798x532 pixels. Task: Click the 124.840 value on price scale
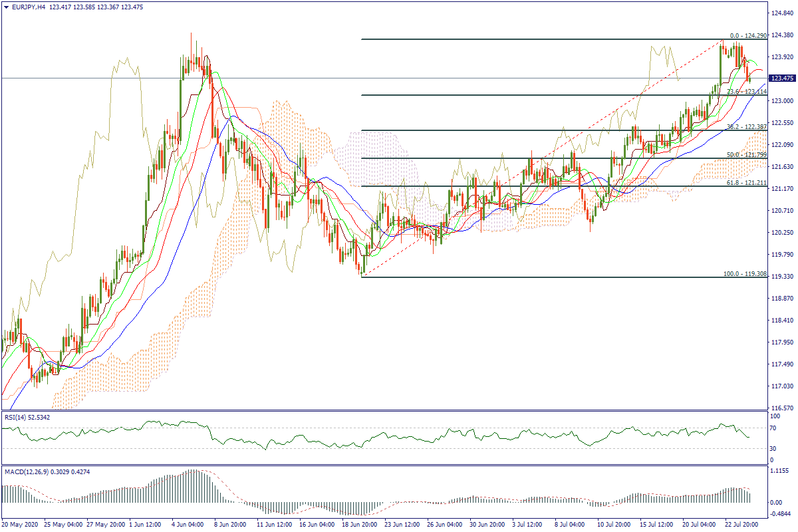782,13
